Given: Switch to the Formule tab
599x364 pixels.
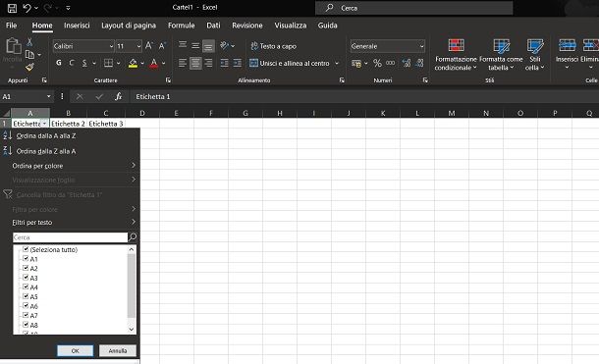Looking at the screenshot, I should (x=181, y=26).
